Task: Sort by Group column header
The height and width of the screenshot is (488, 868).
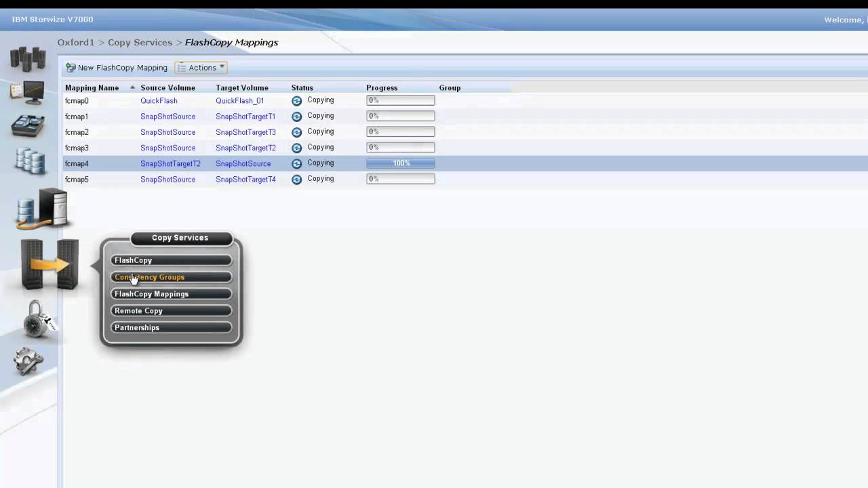Action: 450,87
